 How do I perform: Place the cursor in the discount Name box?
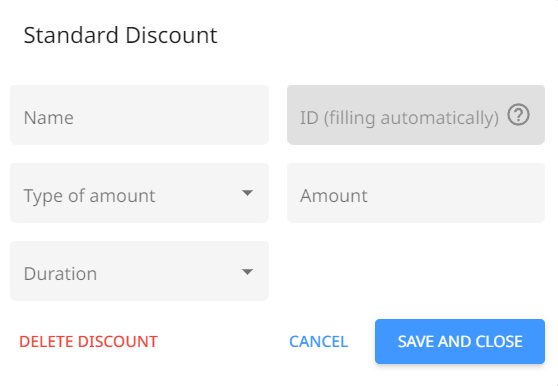[x=140, y=115]
